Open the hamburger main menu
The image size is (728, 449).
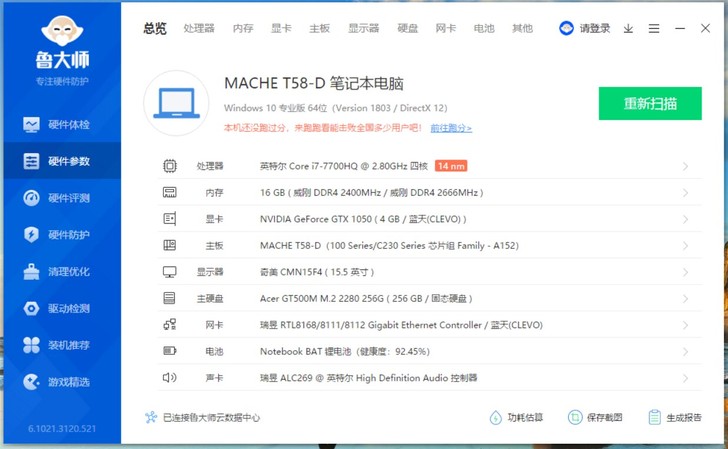click(x=654, y=29)
